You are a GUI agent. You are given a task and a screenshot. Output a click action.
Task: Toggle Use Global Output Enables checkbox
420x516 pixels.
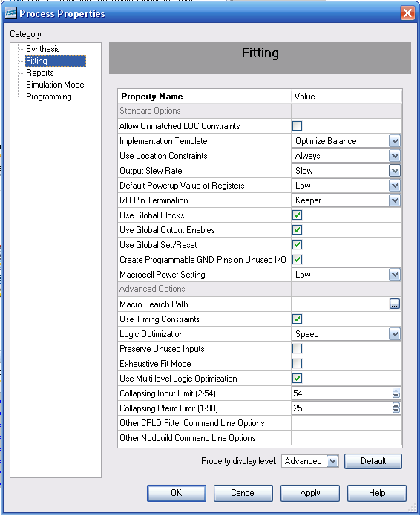(x=297, y=229)
